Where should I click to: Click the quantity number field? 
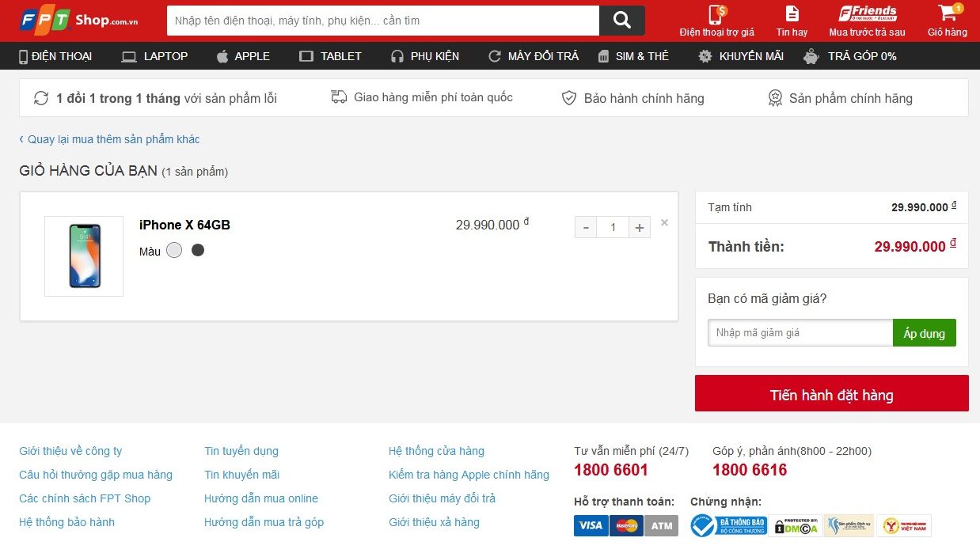click(x=613, y=227)
